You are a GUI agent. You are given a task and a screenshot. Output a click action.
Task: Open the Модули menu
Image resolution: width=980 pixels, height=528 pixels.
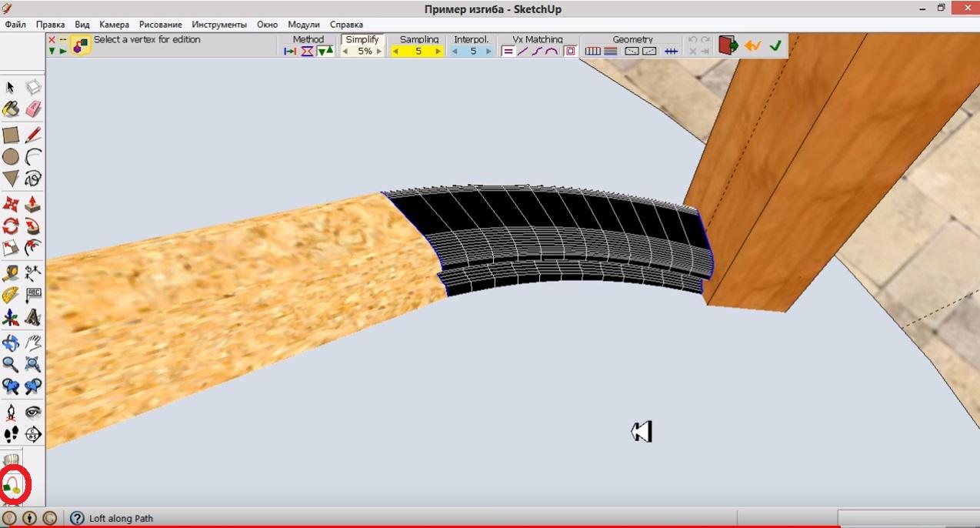tap(303, 25)
